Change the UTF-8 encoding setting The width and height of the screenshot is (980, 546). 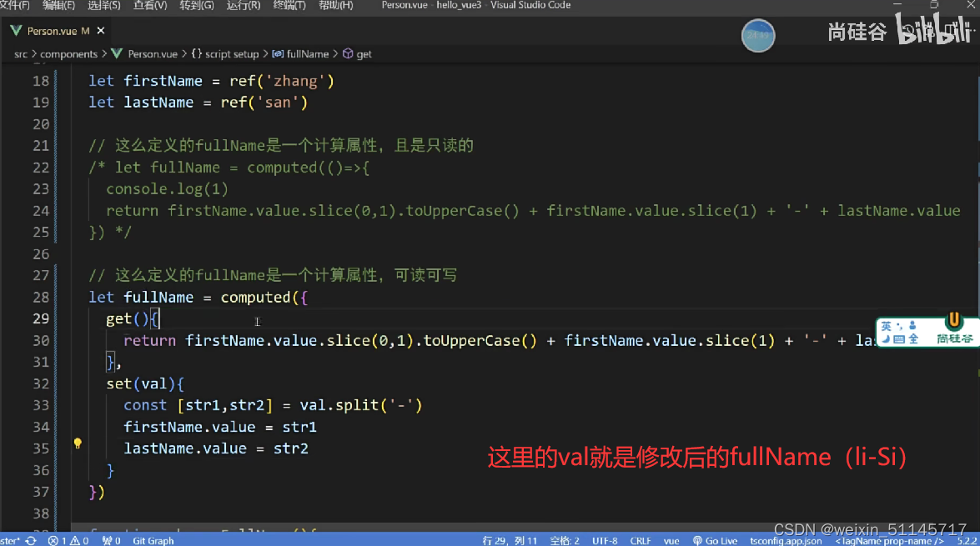tap(606, 540)
